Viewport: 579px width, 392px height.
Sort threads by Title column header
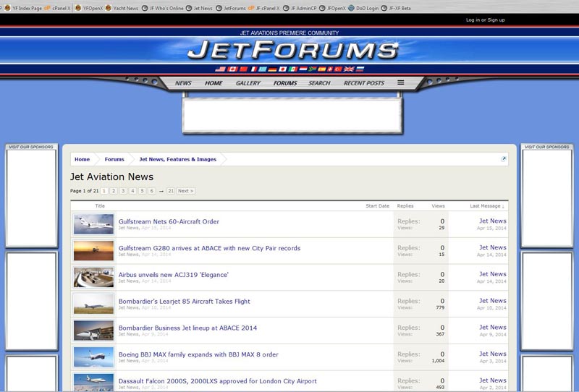pyautogui.click(x=100, y=206)
